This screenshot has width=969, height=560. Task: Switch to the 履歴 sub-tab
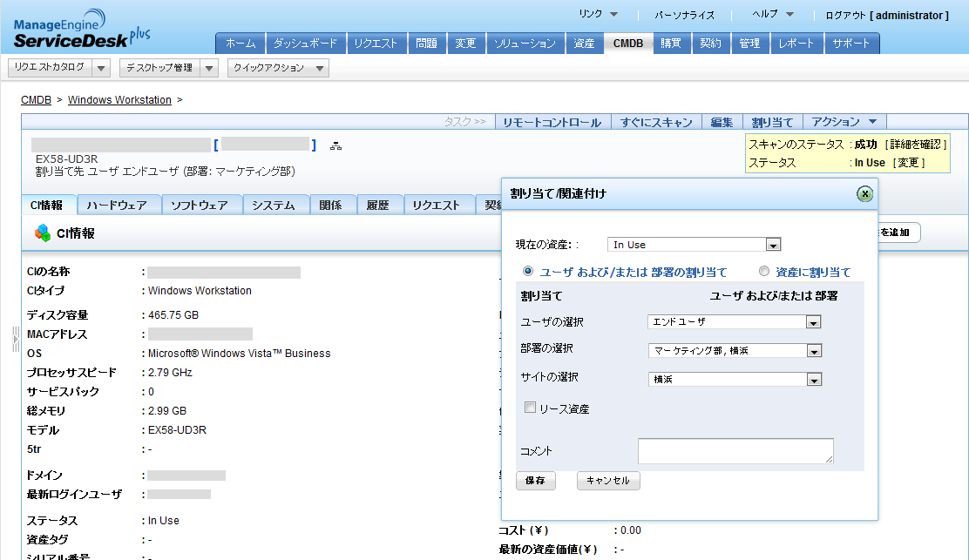click(x=378, y=205)
